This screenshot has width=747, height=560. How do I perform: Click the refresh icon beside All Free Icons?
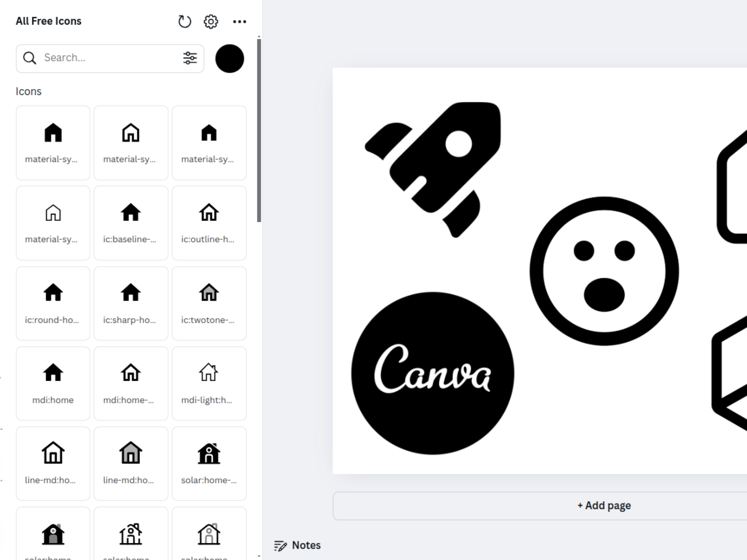[x=184, y=21]
